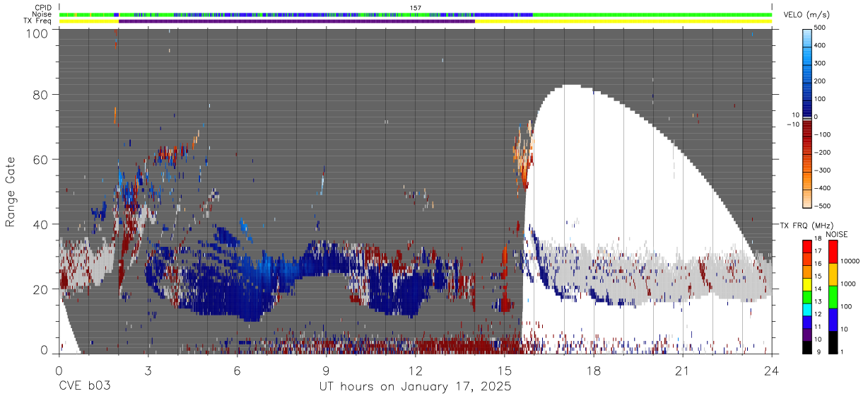
Task: Click the x-axis tick label '9'
Action: click(x=326, y=370)
